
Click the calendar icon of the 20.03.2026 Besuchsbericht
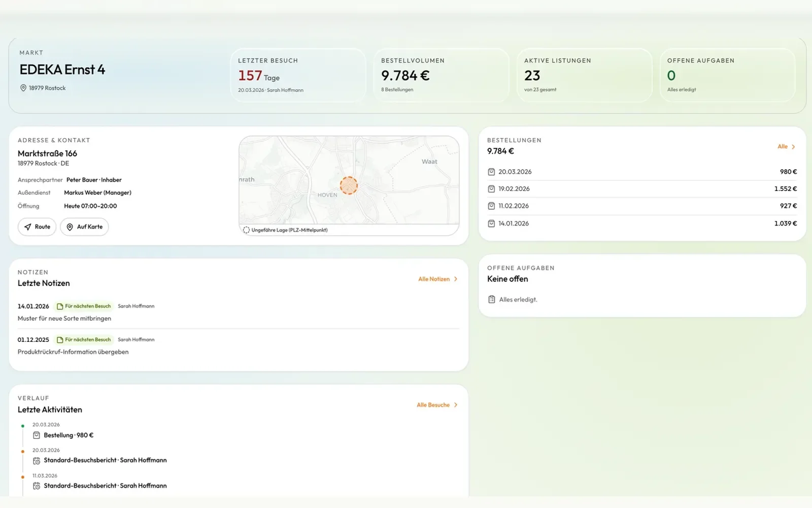pos(37,461)
